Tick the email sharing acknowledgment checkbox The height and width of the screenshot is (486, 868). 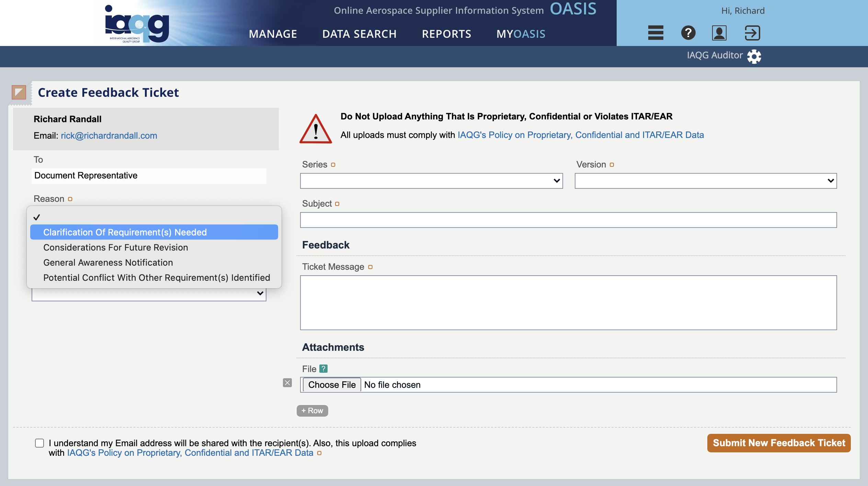tap(39, 443)
